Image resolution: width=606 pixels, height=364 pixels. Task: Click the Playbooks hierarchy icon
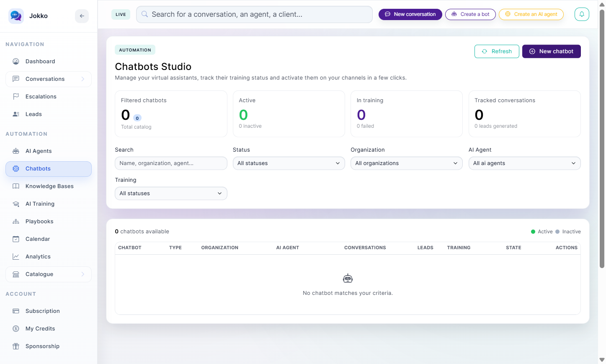tap(16, 221)
